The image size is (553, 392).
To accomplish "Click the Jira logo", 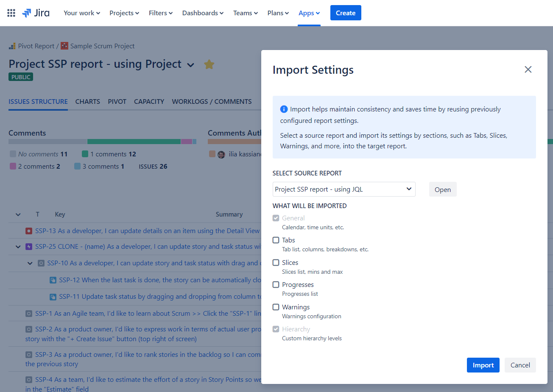I will coord(36,13).
